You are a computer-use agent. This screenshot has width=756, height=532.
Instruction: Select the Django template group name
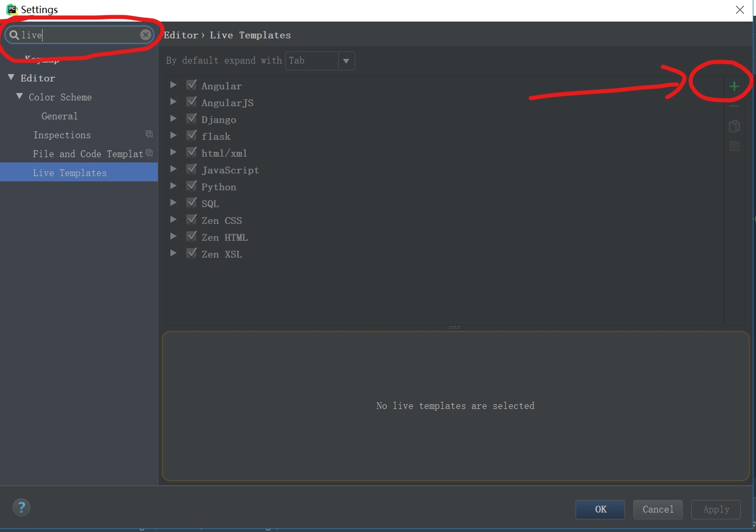click(x=219, y=120)
